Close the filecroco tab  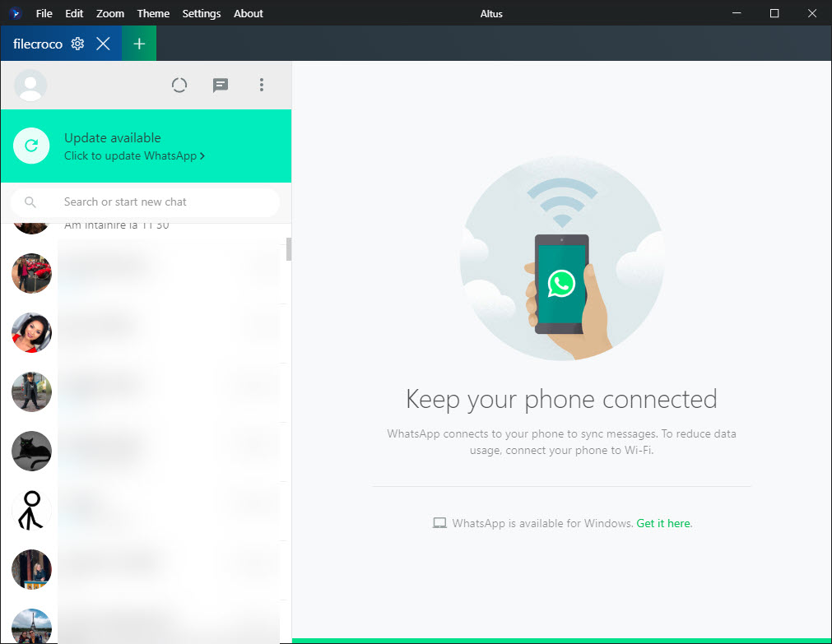click(103, 44)
